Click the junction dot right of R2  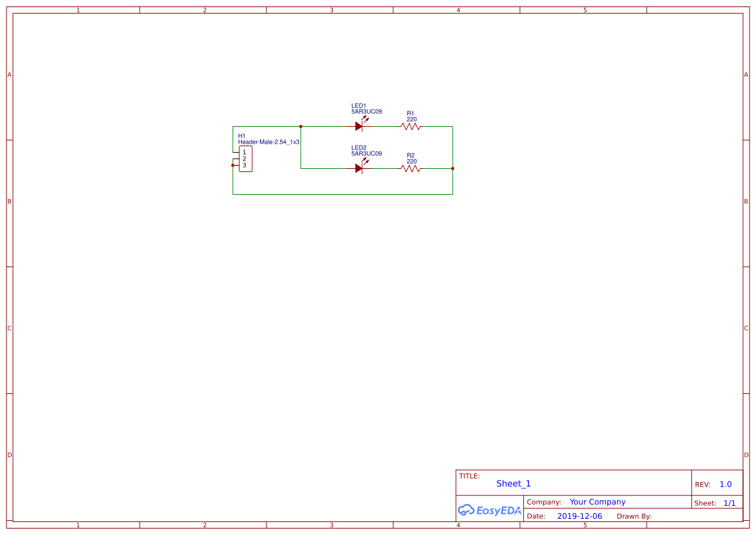[452, 169]
